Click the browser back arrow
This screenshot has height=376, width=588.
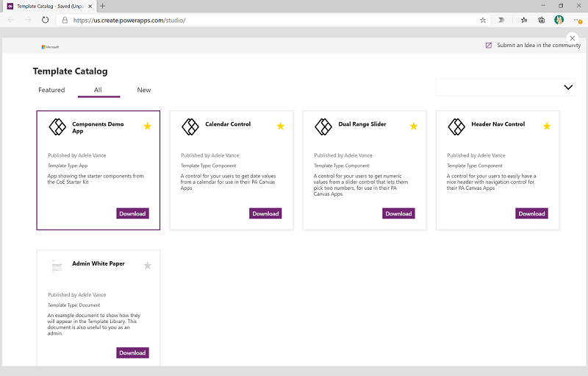(x=11, y=20)
